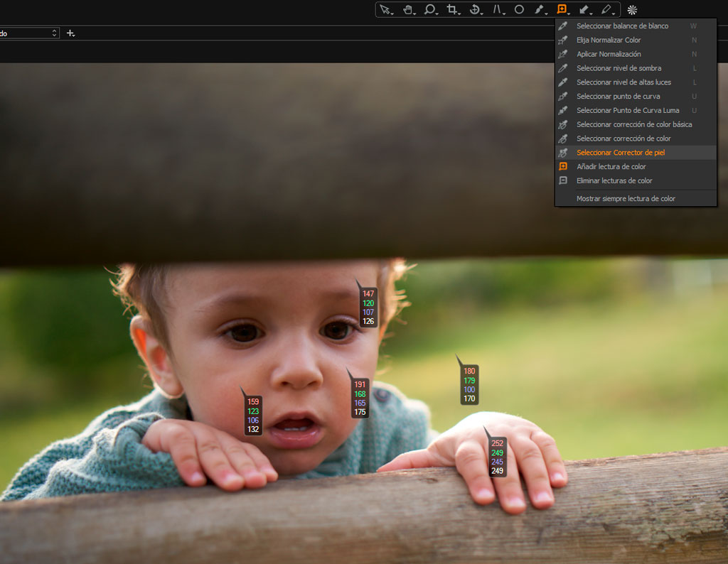728x564 pixels.
Task: Click the orange color readout picker tool
Action: click(x=562, y=9)
